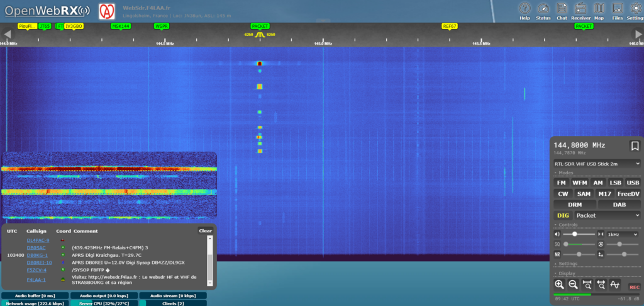
Task: Click the zoom in magnifier icon
Action: tap(559, 285)
